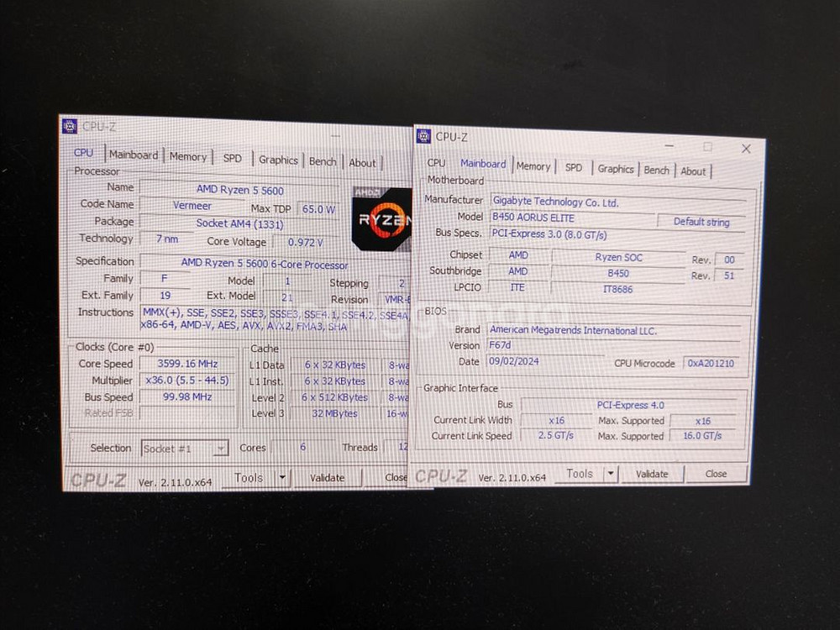Click the Default string field
Screen dimensions: 840x630
[x=701, y=222]
